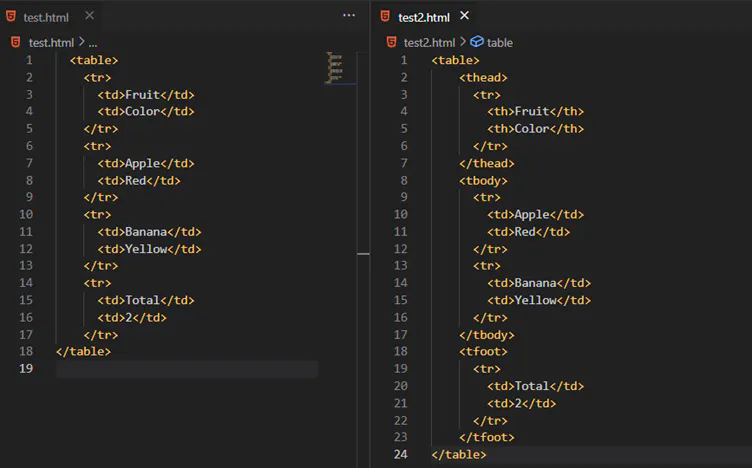Click the opening table tag in test2.html

(x=455, y=60)
